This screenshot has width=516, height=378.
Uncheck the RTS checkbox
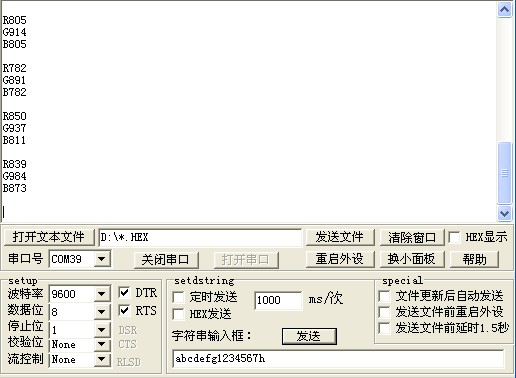pyautogui.click(x=124, y=311)
